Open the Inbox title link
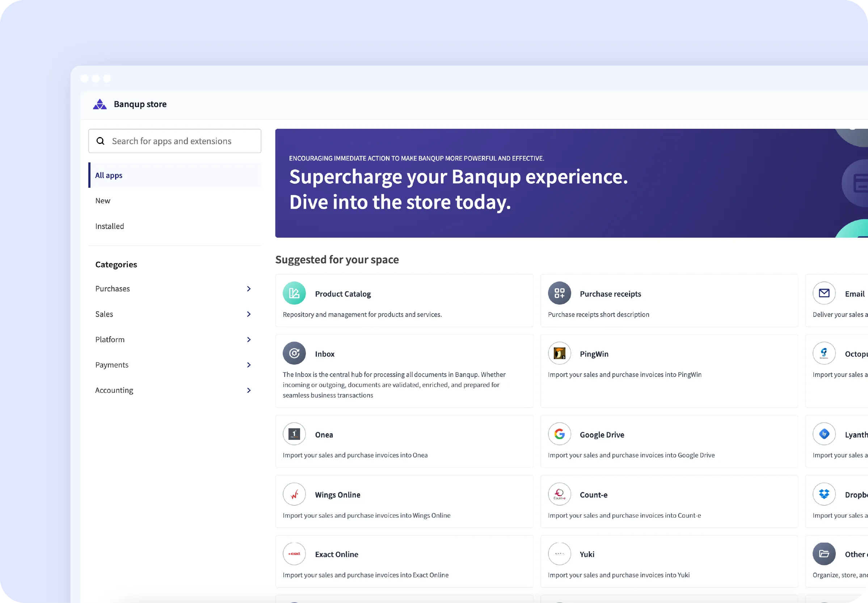 click(325, 354)
